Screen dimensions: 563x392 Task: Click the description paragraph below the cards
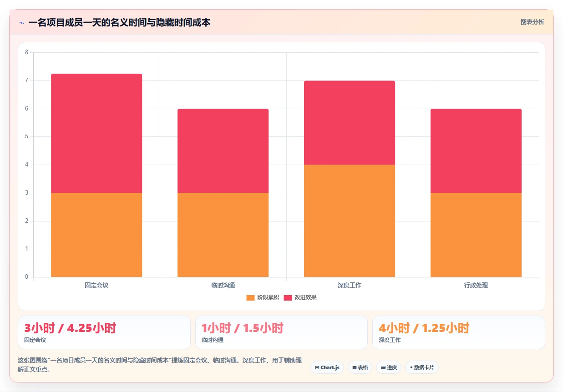pos(160,365)
